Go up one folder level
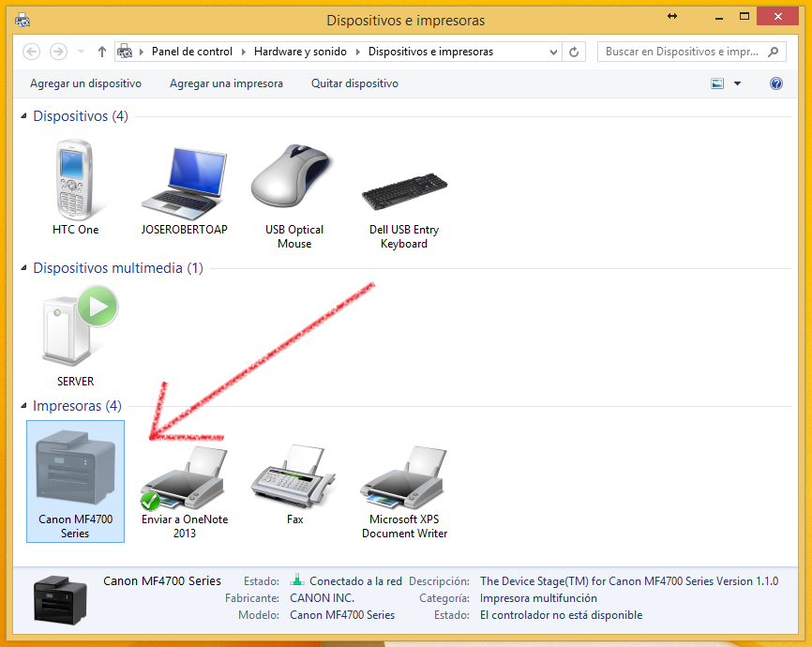The width and height of the screenshot is (812, 647). coord(102,52)
